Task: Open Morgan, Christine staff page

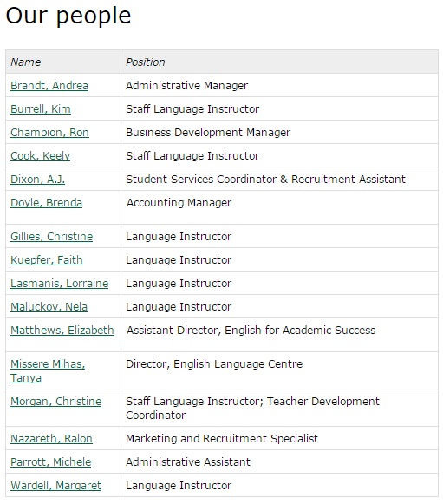Action: pyautogui.click(x=55, y=402)
